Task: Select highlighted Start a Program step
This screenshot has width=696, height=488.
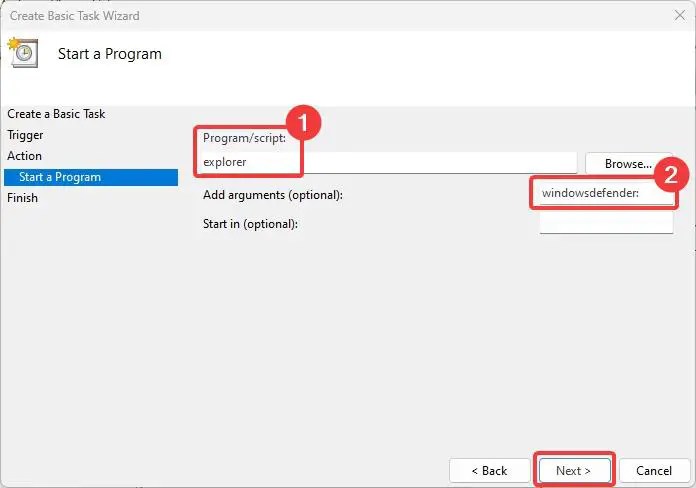Action: tap(91, 177)
